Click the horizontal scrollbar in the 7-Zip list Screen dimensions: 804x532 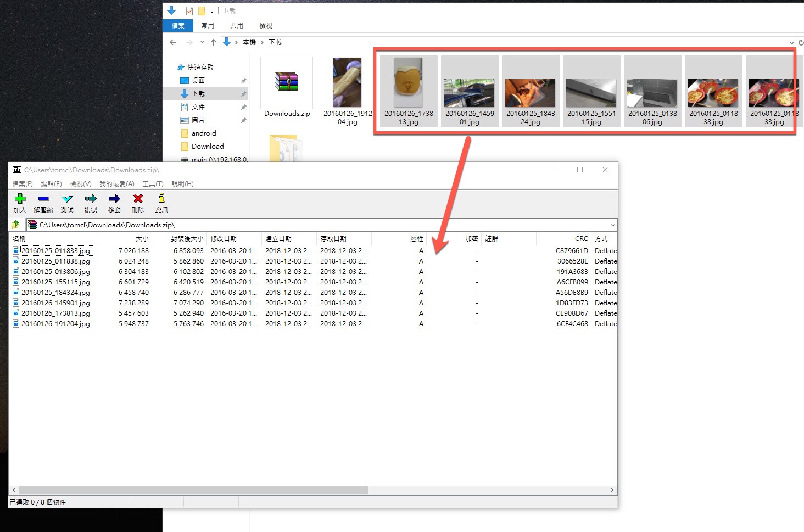coord(193,490)
